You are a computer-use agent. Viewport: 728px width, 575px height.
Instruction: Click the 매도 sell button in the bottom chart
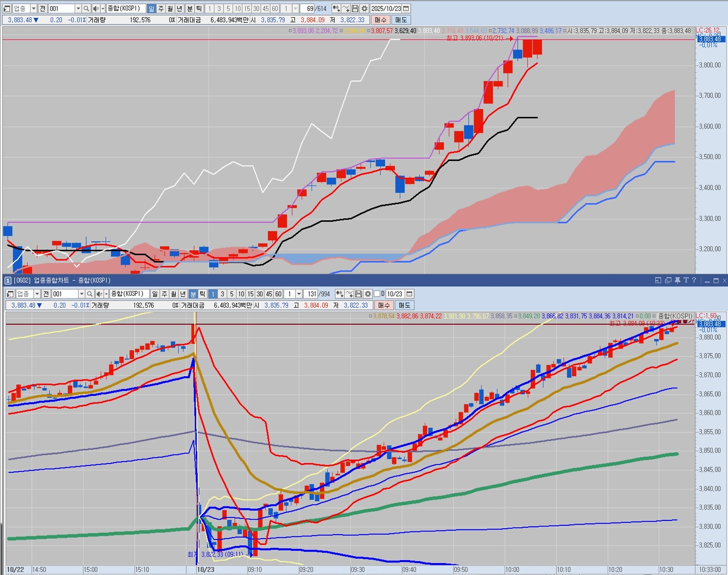click(x=404, y=305)
